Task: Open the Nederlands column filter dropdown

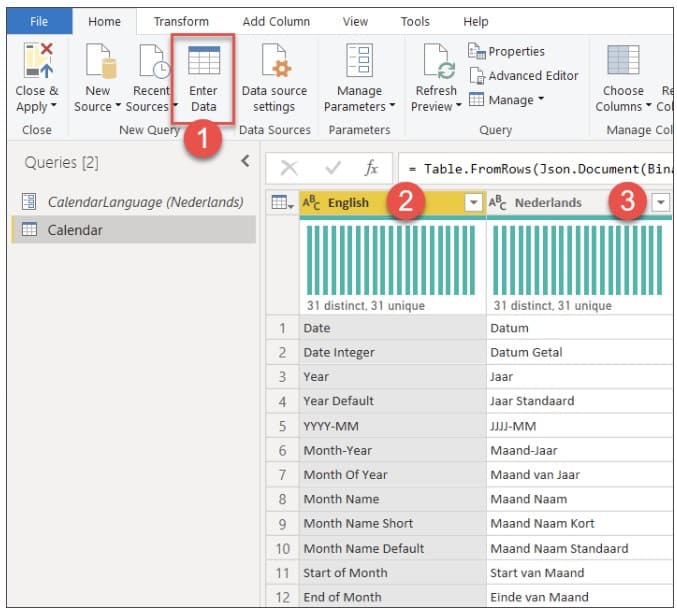Action: pos(660,202)
